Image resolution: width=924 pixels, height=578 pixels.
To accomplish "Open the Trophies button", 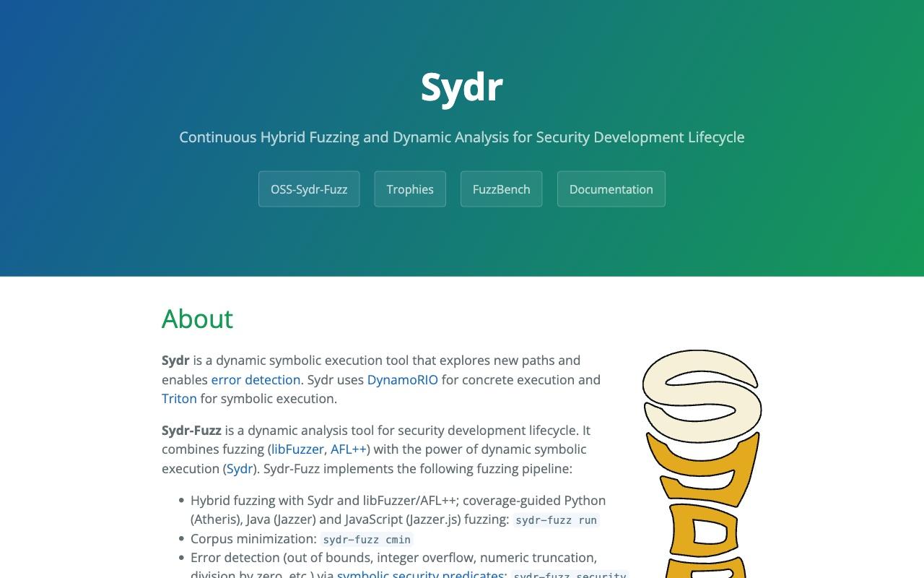I will [410, 189].
